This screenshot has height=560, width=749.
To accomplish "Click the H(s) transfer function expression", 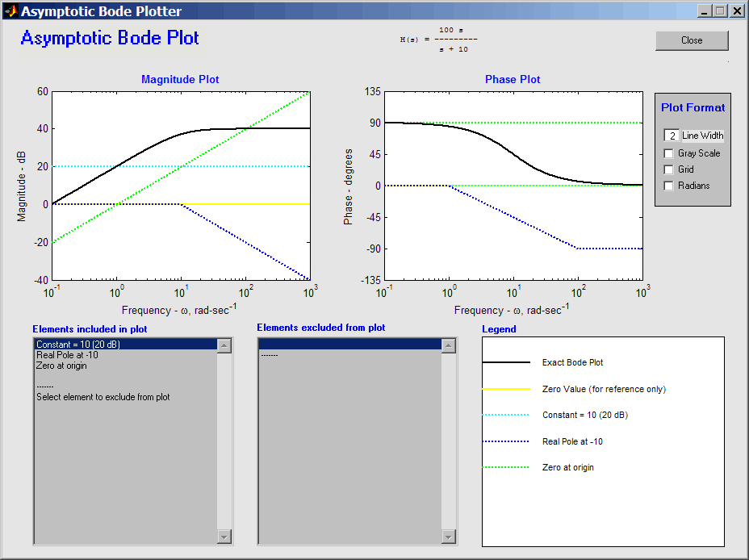I will [438, 40].
